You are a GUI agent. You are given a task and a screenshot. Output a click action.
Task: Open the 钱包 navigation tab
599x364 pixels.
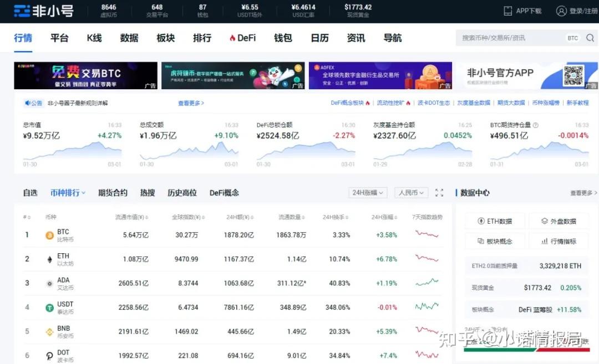coord(283,38)
